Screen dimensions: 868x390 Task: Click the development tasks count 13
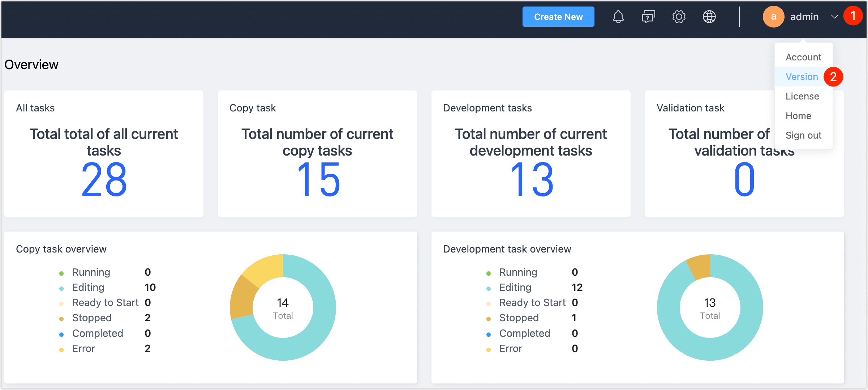click(531, 180)
